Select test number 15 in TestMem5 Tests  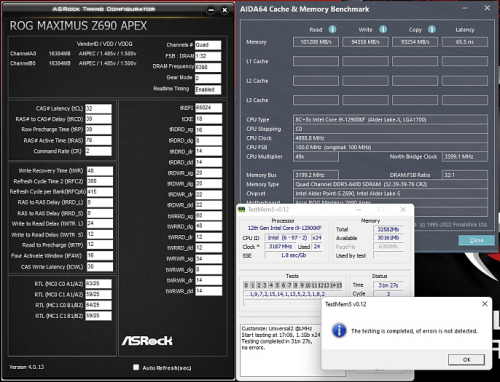[x=339, y=285]
